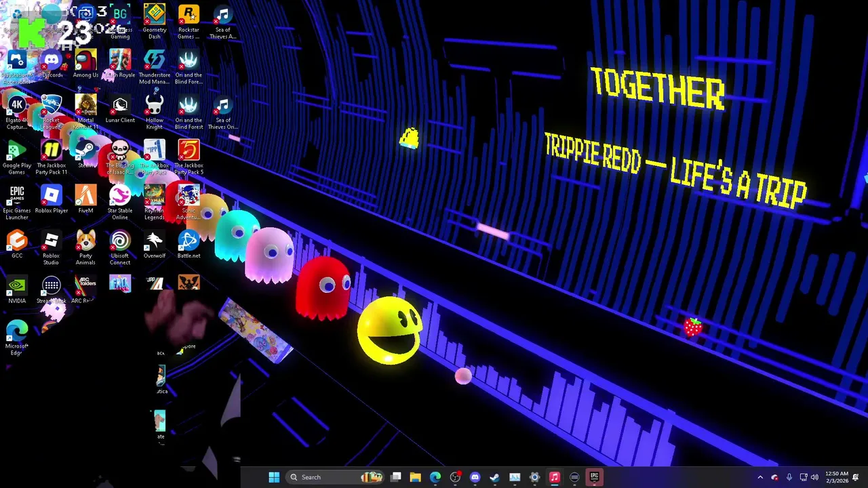The width and height of the screenshot is (868, 488).
Task: Open Epic Games from the taskbar
Action: [594, 477]
